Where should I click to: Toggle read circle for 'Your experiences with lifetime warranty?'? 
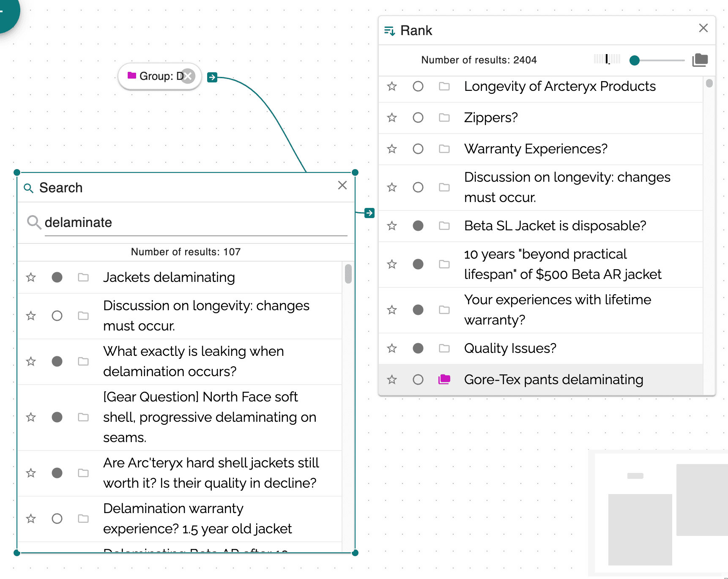tap(418, 310)
